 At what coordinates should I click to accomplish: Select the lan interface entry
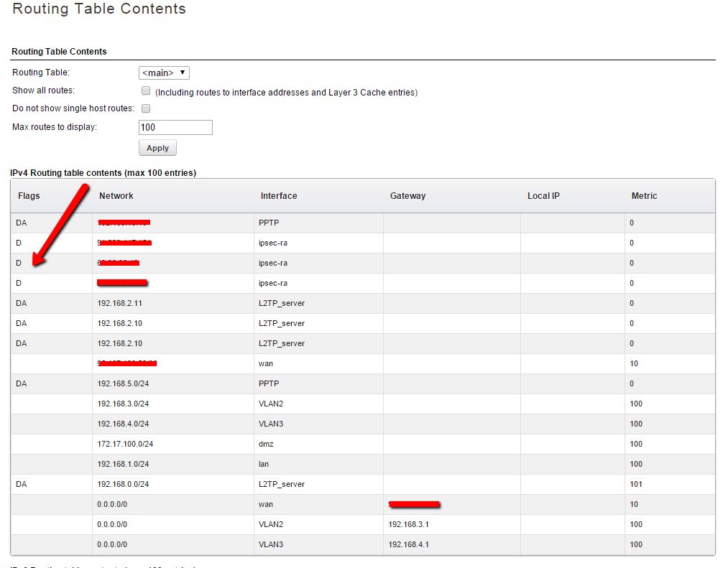click(264, 464)
